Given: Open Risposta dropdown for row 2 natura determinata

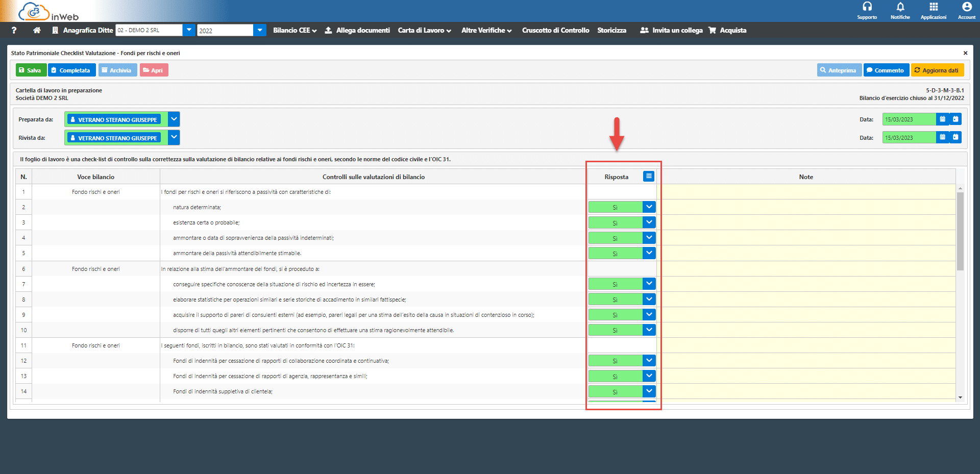Looking at the screenshot, I should point(649,207).
